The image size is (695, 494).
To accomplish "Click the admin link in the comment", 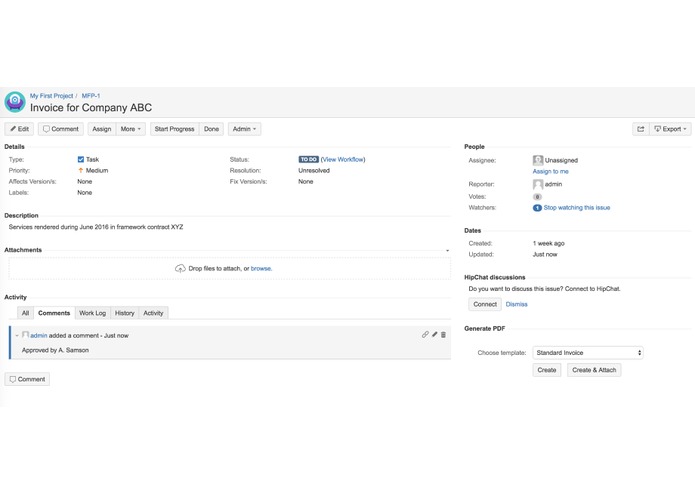I will [39, 335].
